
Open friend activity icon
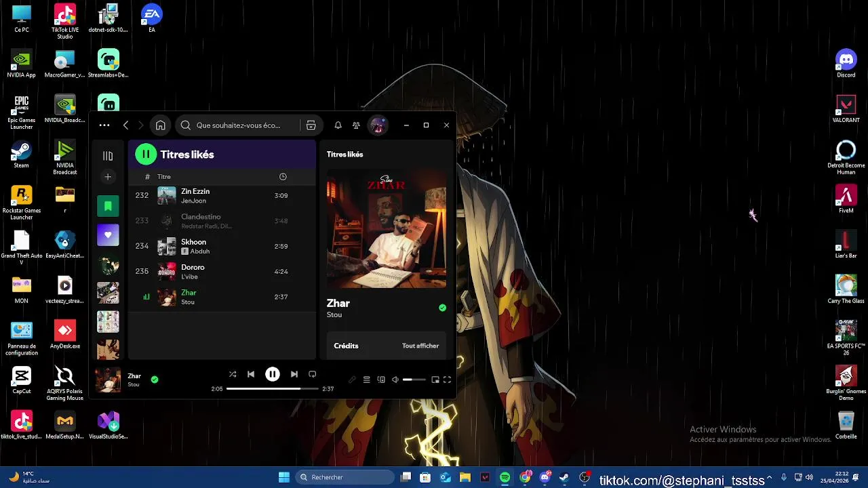click(356, 125)
